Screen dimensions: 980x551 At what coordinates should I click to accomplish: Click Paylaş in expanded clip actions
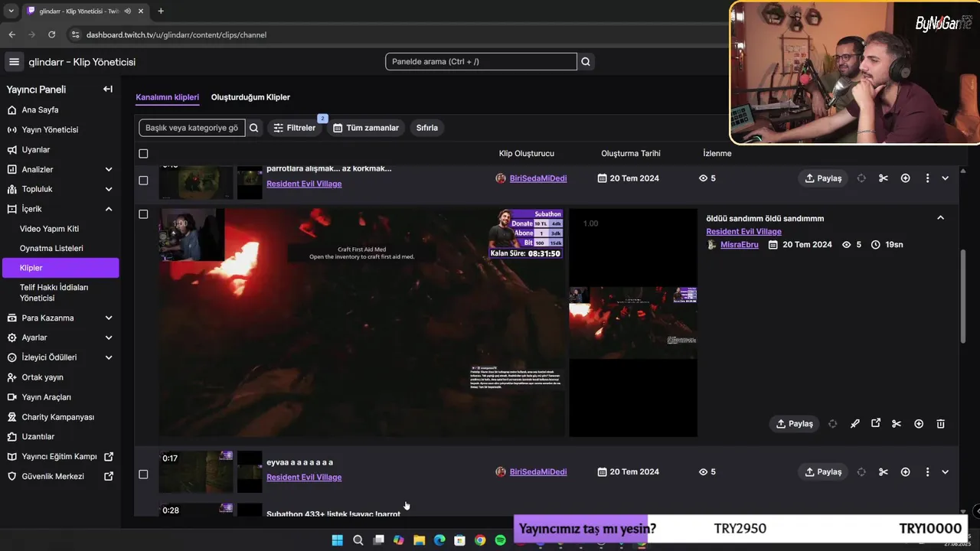pos(794,424)
